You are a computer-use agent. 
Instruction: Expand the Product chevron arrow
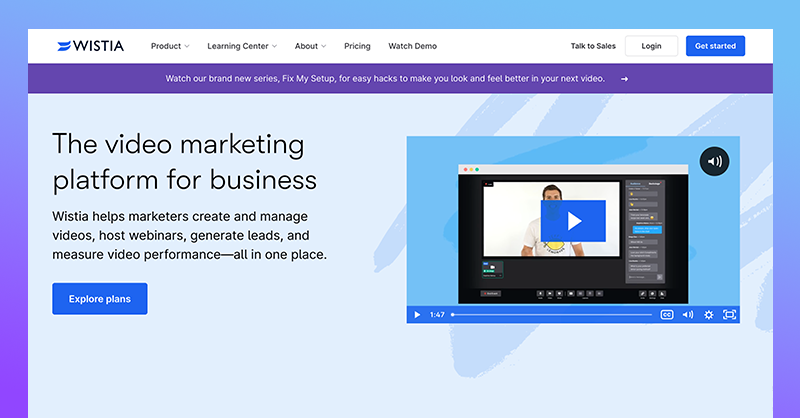[x=187, y=46]
